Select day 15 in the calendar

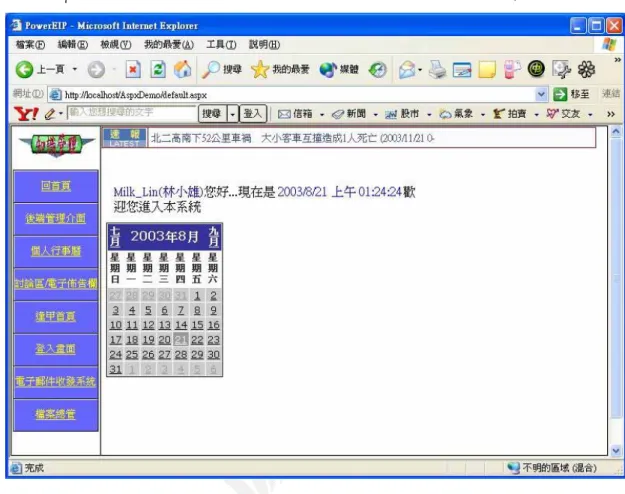pyautogui.click(x=197, y=325)
